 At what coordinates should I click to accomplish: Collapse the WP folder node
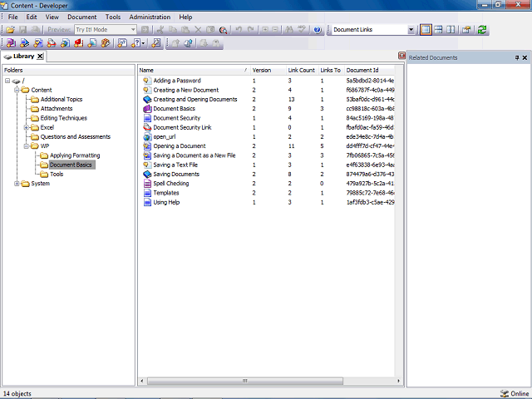pos(26,146)
